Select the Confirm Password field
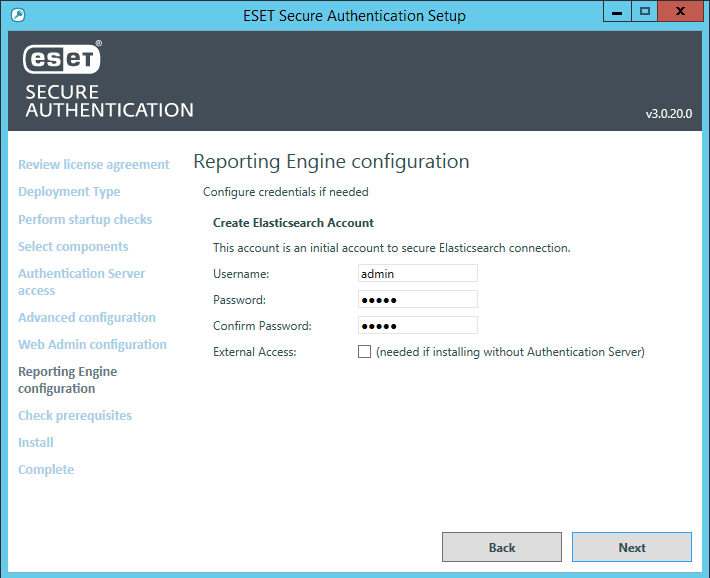710x578 pixels. tap(417, 326)
